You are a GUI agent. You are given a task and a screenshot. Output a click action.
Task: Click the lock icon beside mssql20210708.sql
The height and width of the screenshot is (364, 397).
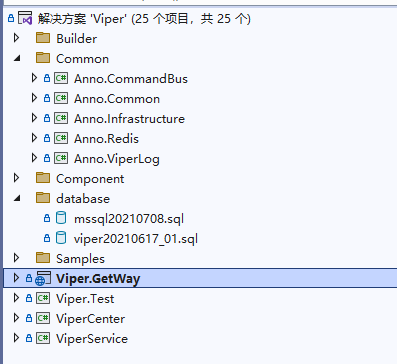click(x=47, y=218)
